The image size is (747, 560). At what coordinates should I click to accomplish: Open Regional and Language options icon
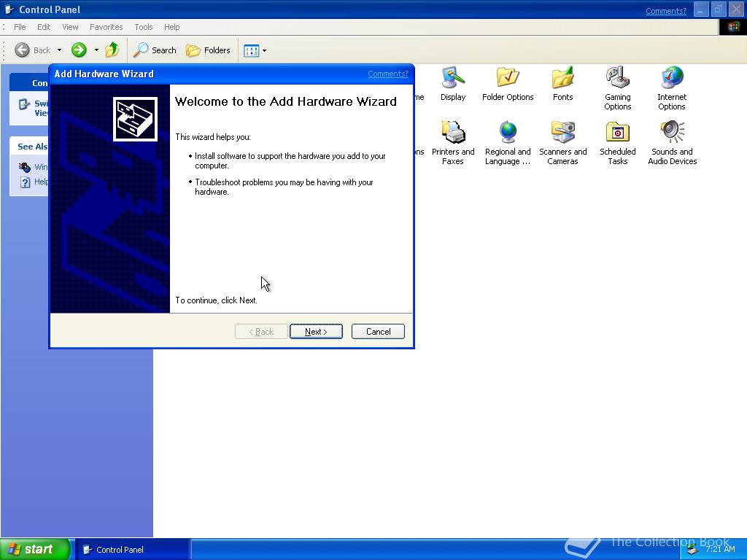pyautogui.click(x=508, y=132)
